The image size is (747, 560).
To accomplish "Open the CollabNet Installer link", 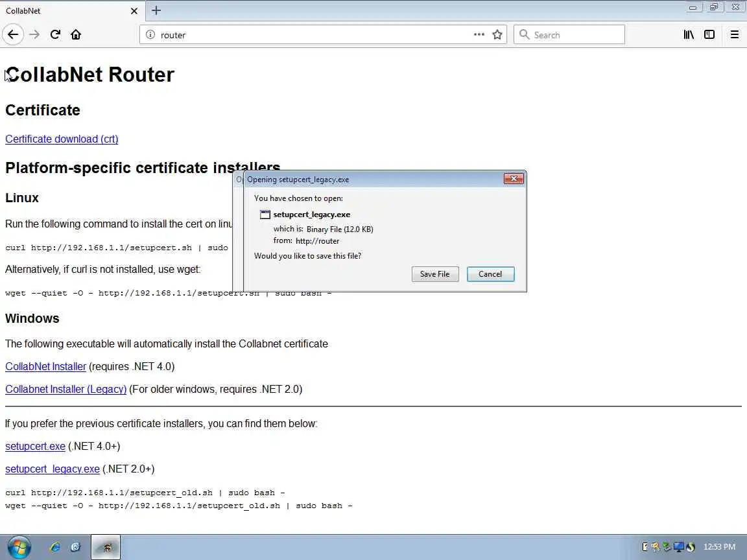I will (46, 367).
